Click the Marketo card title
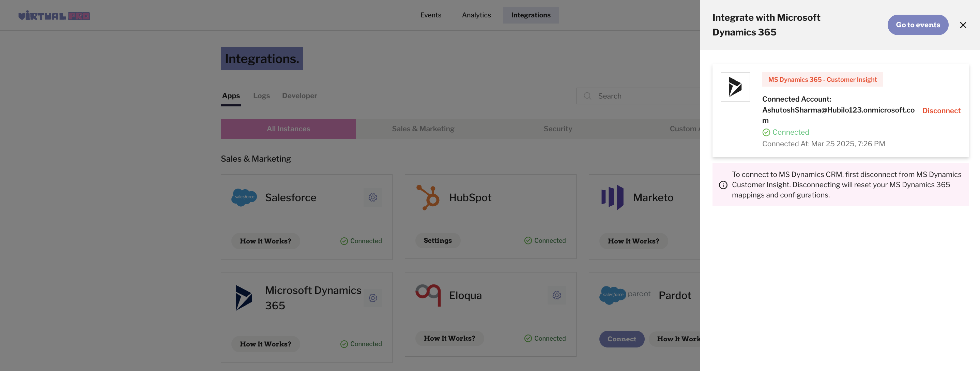Image resolution: width=980 pixels, height=371 pixels. (x=653, y=197)
